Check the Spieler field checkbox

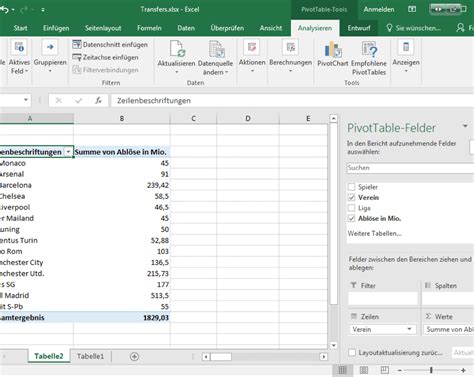351,187
